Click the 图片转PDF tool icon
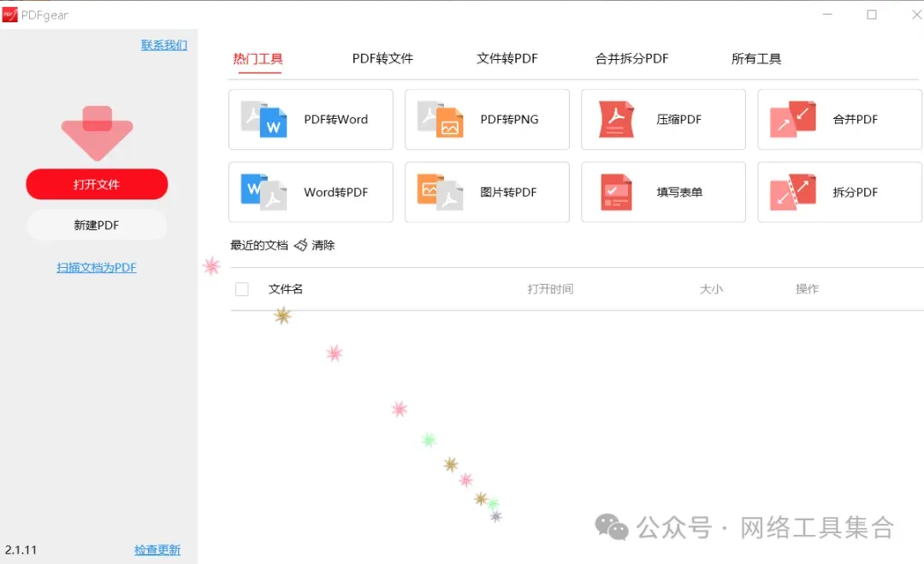924x564 pixels. [x=441, y=192]
